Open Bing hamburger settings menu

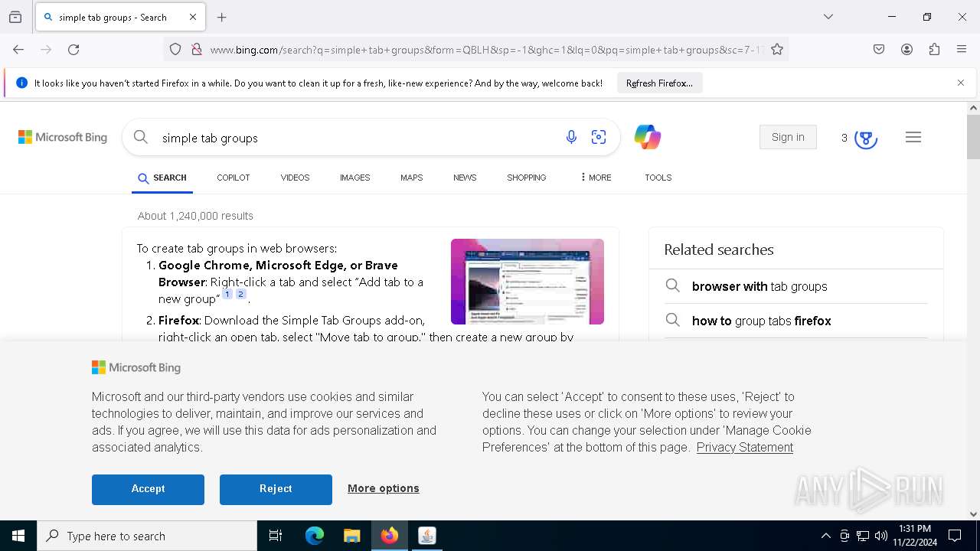pyautogui.click(x=913, y=137)
